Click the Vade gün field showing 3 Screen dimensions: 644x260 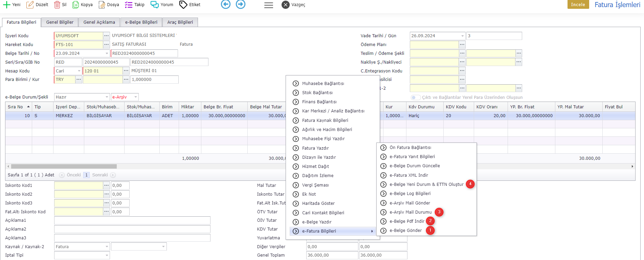tap(494, 36)
